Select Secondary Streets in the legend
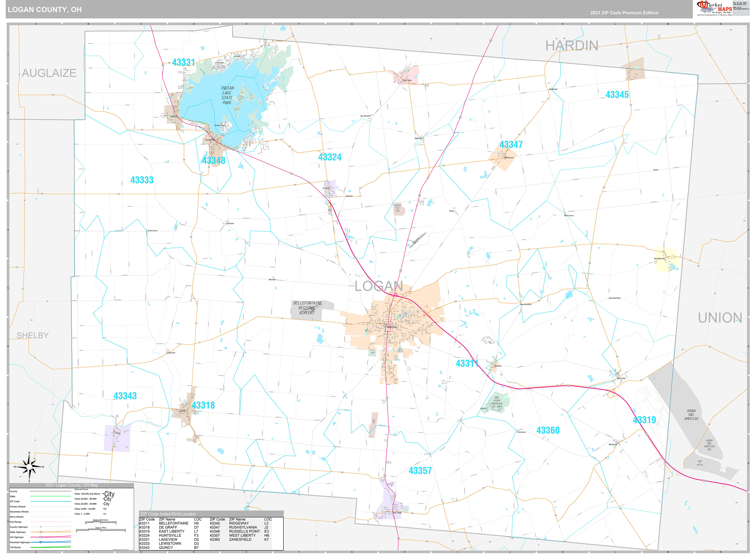This screenshot has height=554, width=756. (19, 512)
